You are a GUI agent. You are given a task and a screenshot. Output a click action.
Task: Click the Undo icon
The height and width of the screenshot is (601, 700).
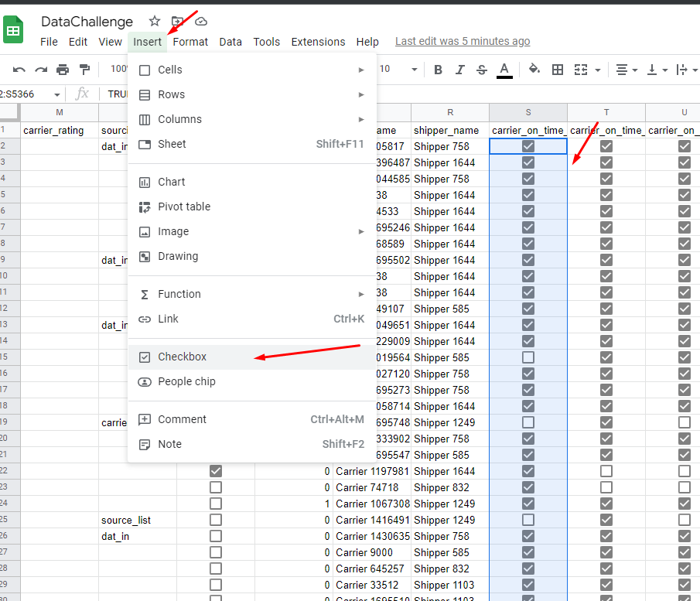coord(19,69)
